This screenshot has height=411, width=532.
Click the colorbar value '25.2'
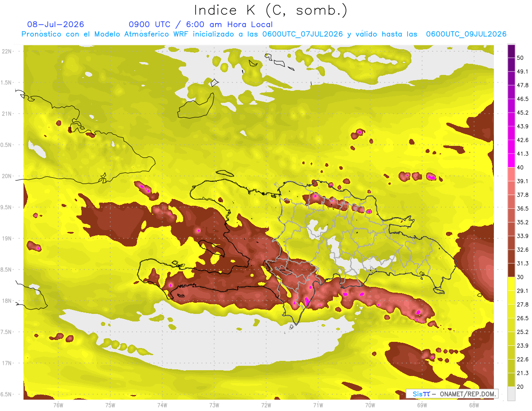[x=522, y=332]
